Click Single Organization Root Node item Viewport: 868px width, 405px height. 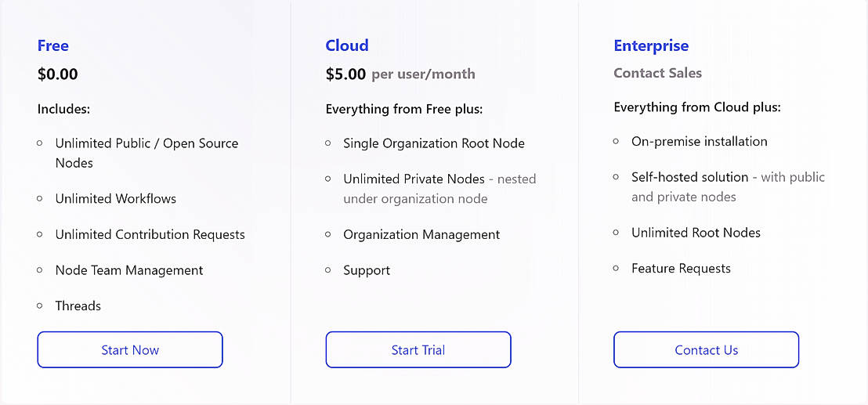point(433,143)
